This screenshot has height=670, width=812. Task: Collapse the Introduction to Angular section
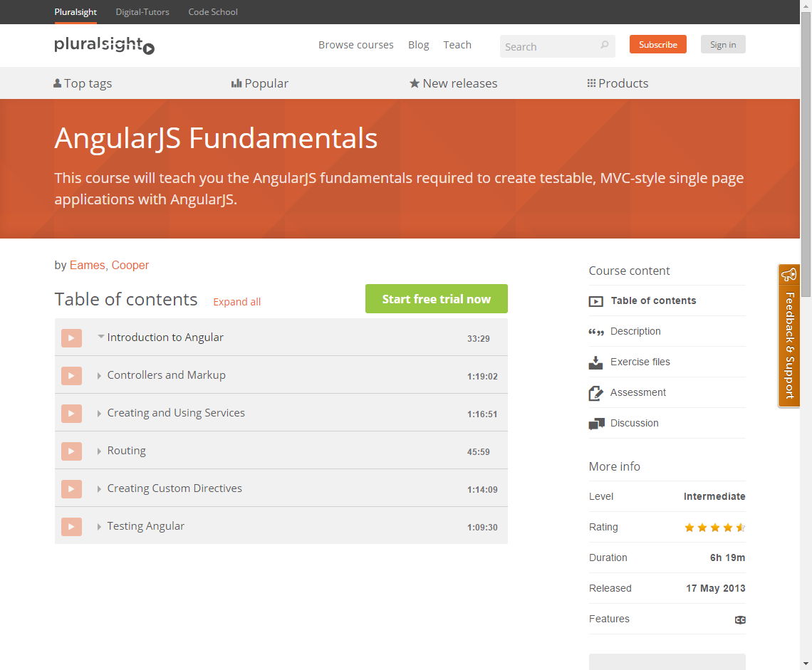101,337
